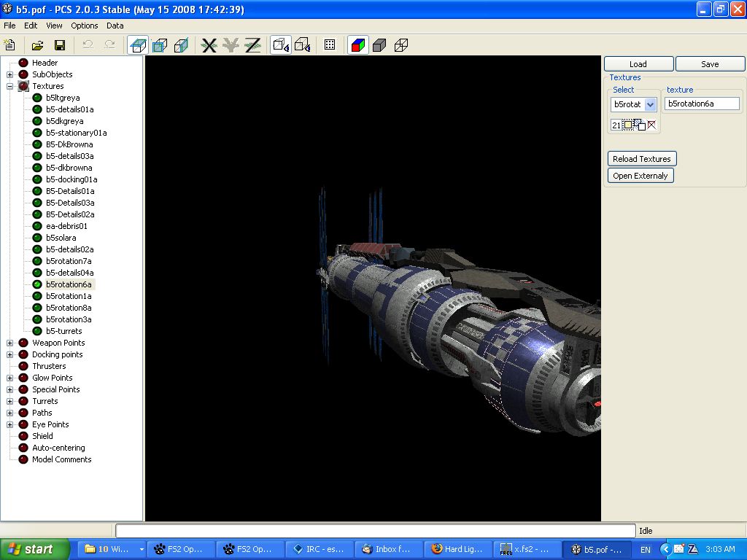Image resolution: width=747 pixels, height=560 pixels.
Task: Expand the SubObjects tree node
Action: click(10, 74)
